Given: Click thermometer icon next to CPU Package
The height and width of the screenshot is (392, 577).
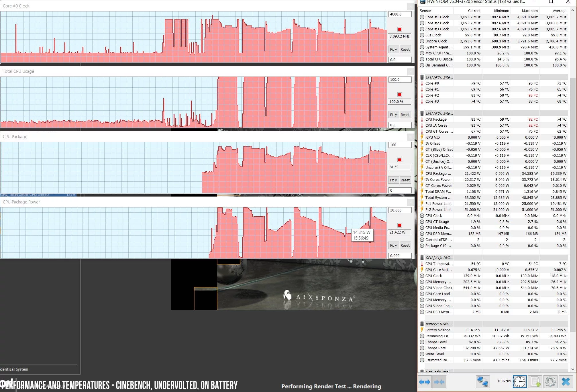Looking at the screenshot, I should pos(422,119).
